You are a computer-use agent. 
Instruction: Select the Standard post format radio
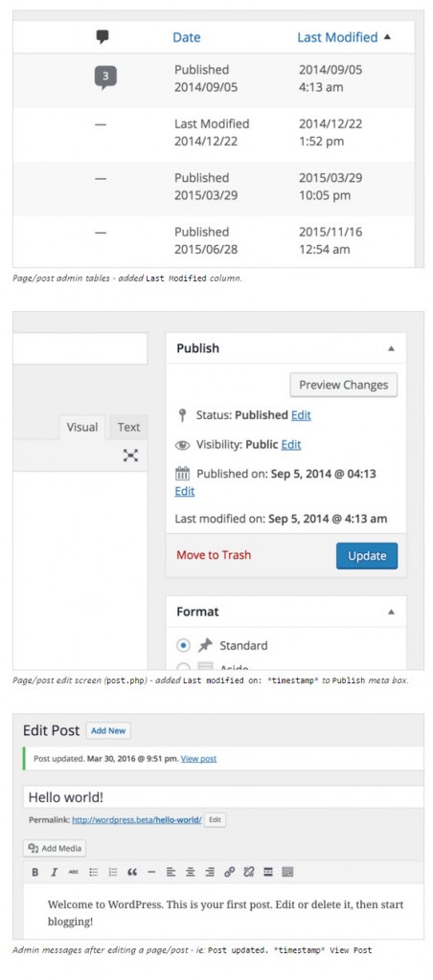point(183,646)
